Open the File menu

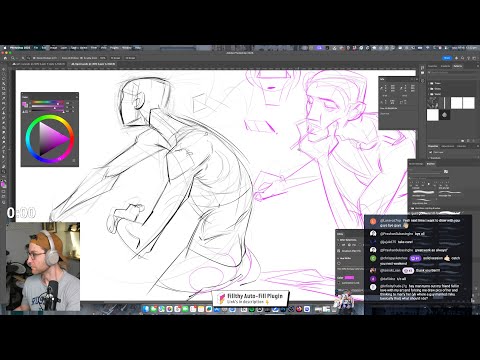point(36,48)
